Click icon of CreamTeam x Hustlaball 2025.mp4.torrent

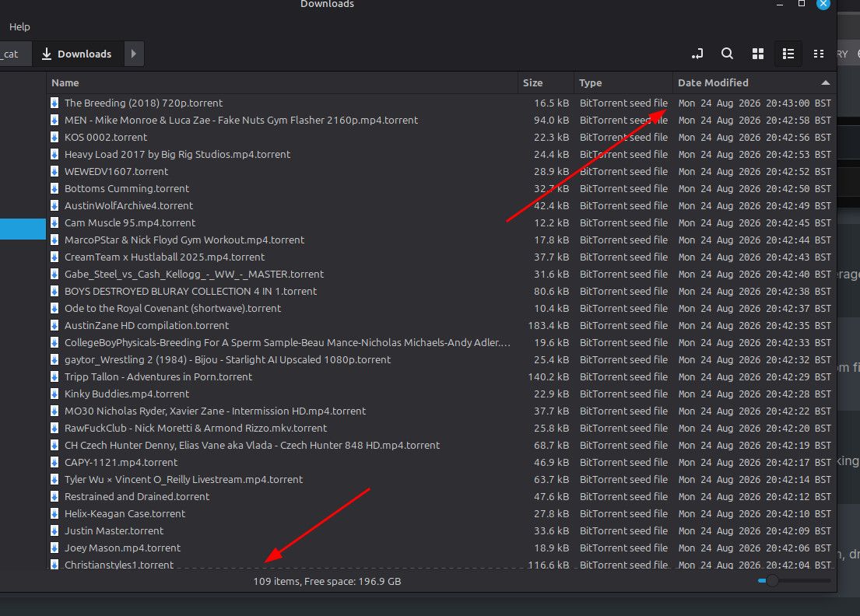(x=54, y=257)
